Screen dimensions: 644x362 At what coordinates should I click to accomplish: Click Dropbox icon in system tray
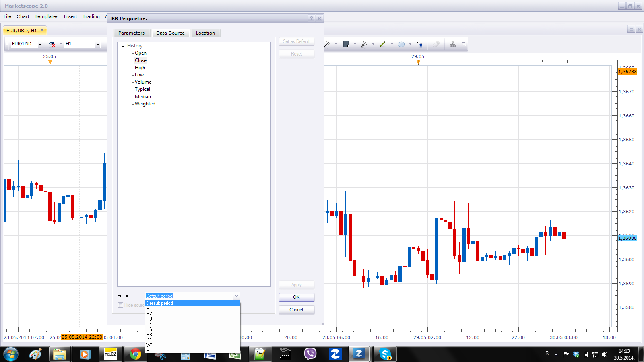tap(576, 354)
